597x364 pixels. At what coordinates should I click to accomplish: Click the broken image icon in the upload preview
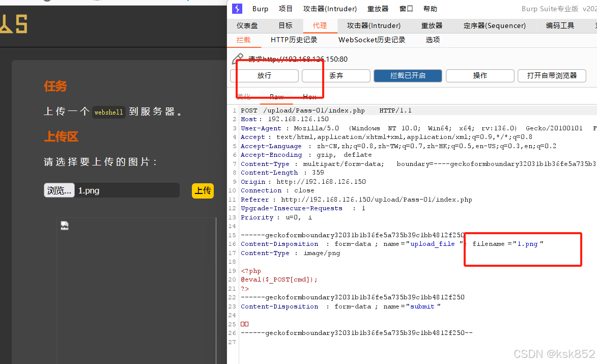tap(65, 226)
